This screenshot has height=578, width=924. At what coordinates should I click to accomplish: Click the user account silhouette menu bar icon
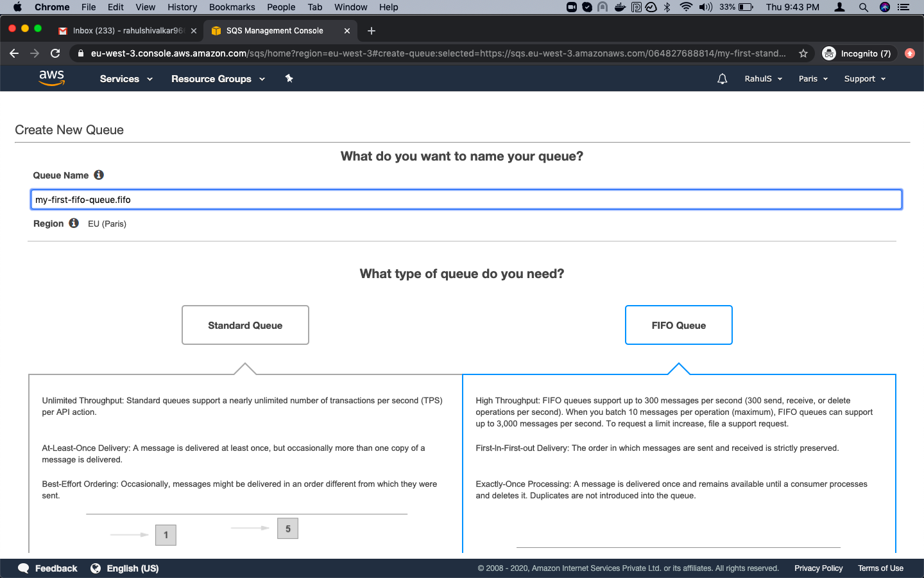(839, 7)
